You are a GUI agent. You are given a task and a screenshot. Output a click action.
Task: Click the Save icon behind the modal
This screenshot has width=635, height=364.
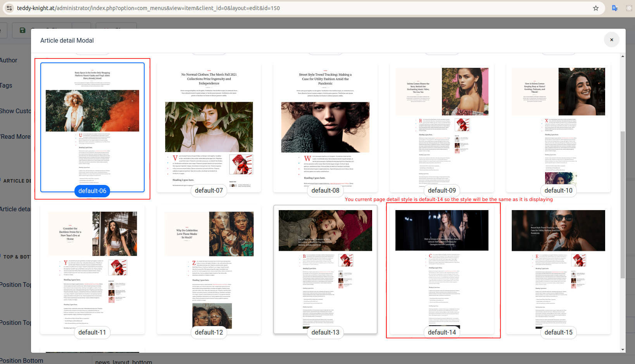point(22,30)
